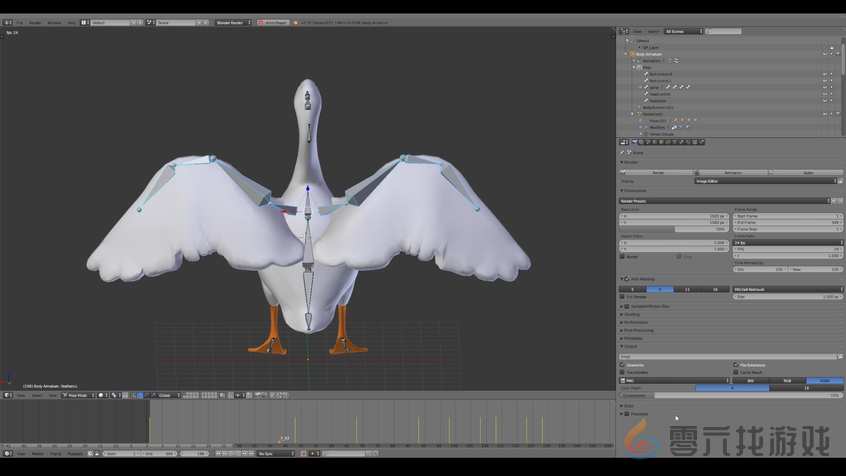This screenshot has height=476, width=846.
Task: Click the timeline record keyframe icon
Action: tap(304, 453)
